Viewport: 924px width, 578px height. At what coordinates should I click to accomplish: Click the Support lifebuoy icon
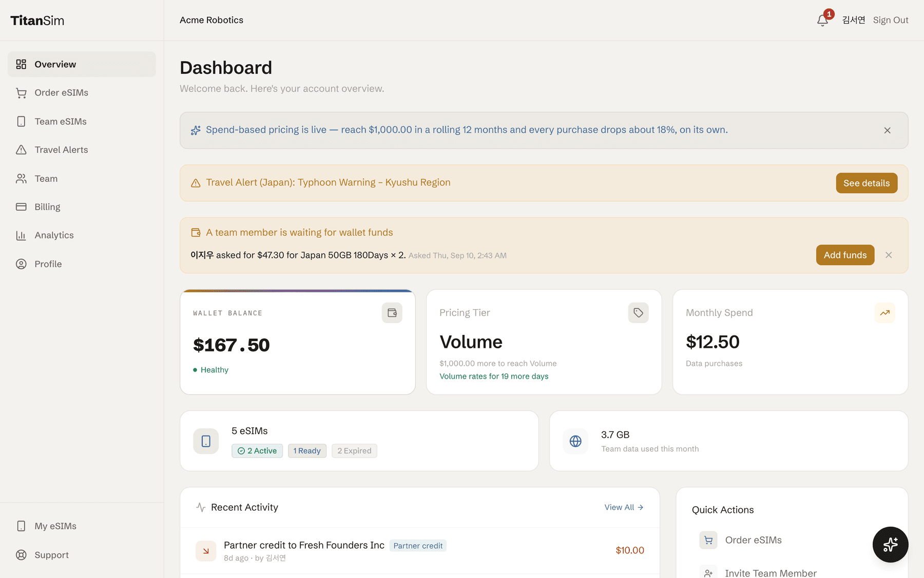21,555
